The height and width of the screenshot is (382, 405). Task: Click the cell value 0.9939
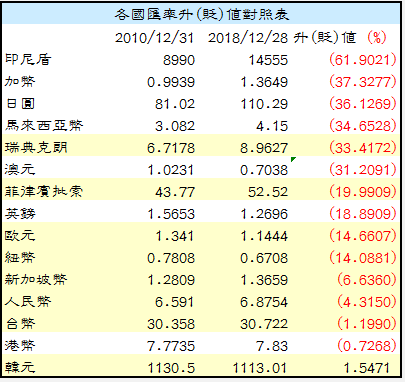coord(171,82)
